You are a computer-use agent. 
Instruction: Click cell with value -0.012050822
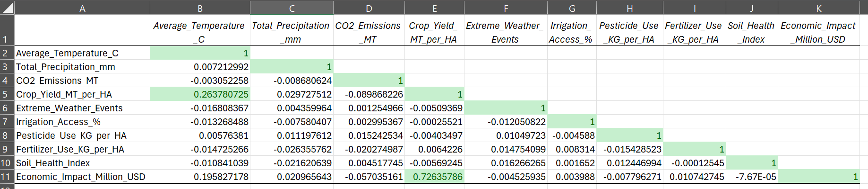(x=506, y=122)
